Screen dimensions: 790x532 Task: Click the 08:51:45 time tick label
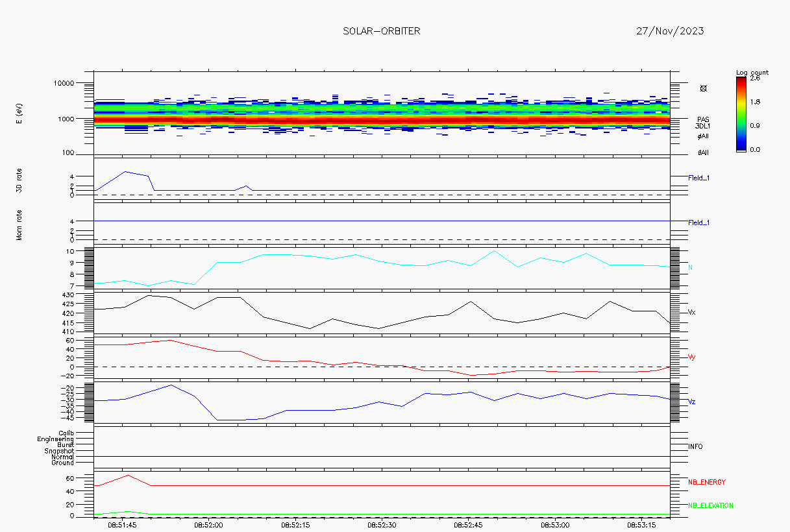(122, 524)
